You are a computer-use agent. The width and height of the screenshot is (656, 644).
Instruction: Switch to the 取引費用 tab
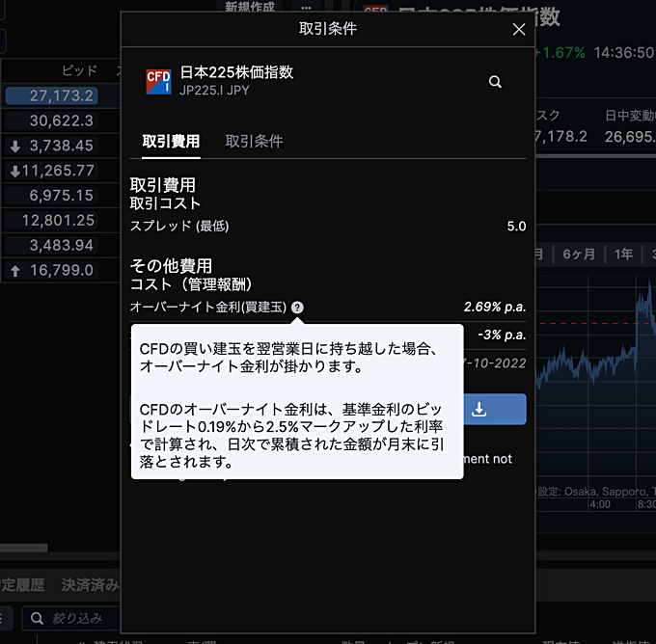(171, 142)
